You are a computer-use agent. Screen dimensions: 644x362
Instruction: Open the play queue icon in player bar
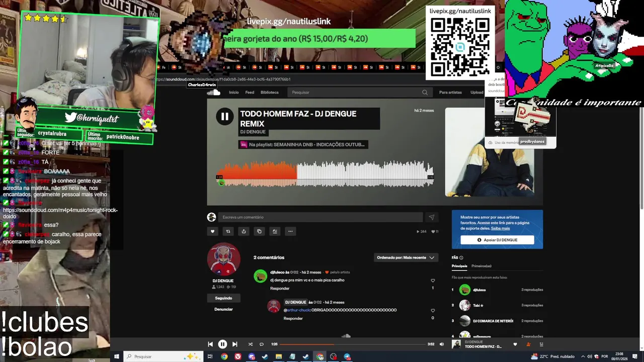pyautogui.click(x=541, y=344)
